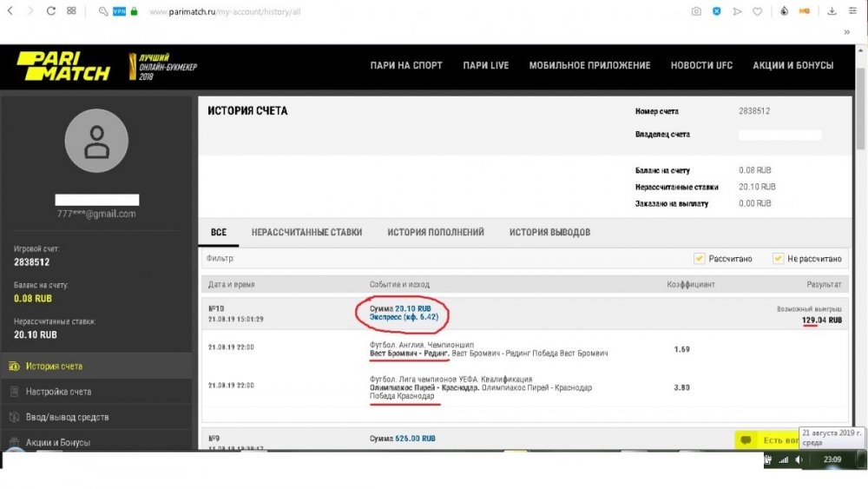Click the VPN badge in address bar
868x489 pixels.
tap(119, 11)
